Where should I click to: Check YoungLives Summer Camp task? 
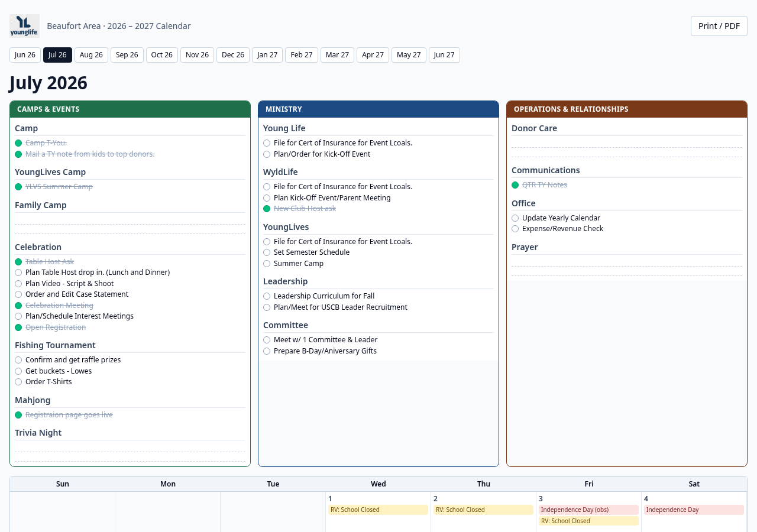coord(267,264)
